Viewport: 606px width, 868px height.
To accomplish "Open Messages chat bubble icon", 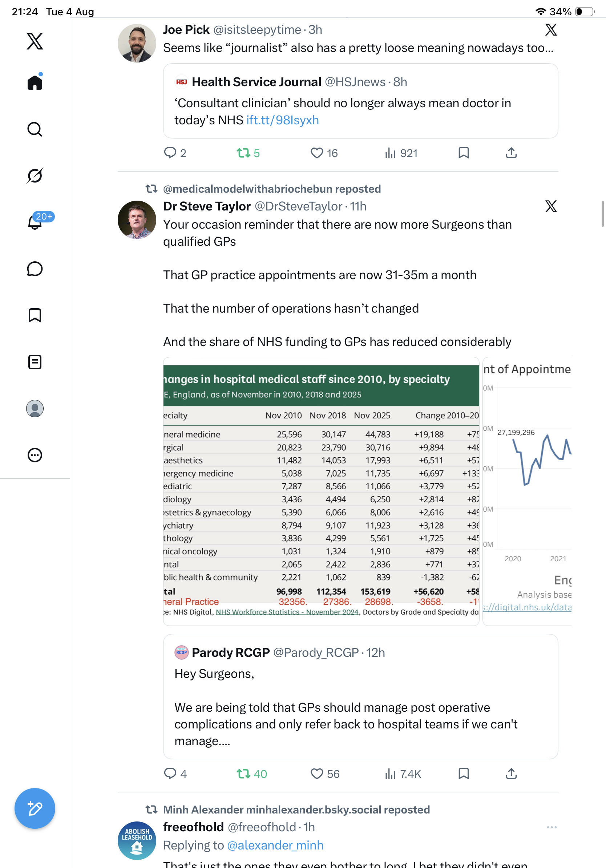I will pos(35,269).
